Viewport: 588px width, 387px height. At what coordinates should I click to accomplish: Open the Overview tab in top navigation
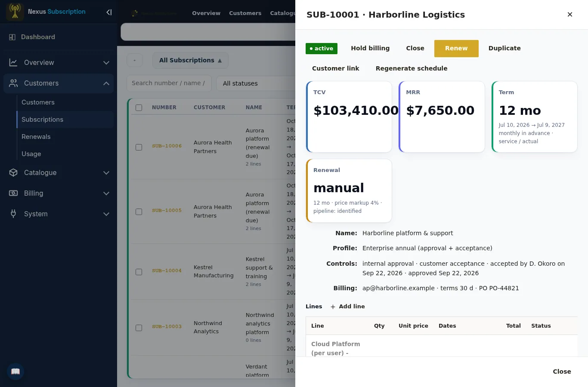pyautogui.click(x=206, y=13)
